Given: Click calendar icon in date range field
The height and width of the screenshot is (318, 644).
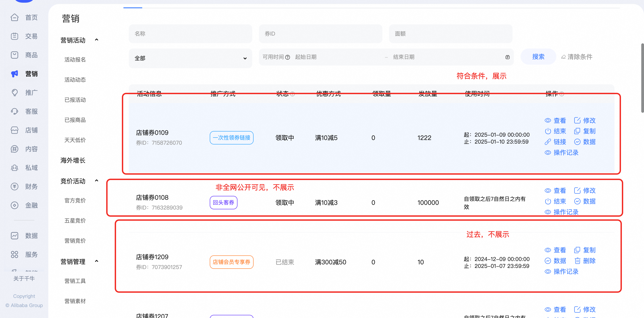Looking at the screenshot, I should 508,57.
